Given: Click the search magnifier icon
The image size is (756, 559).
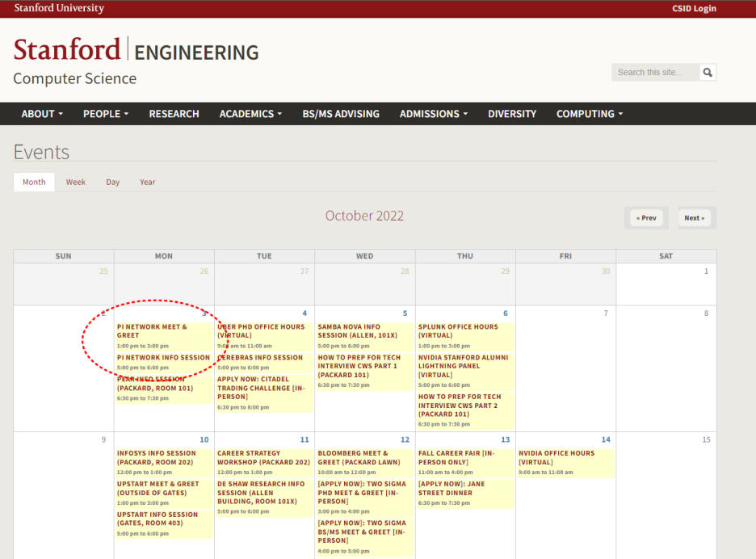Looking at the screenshot, I should tap(708, 73).
